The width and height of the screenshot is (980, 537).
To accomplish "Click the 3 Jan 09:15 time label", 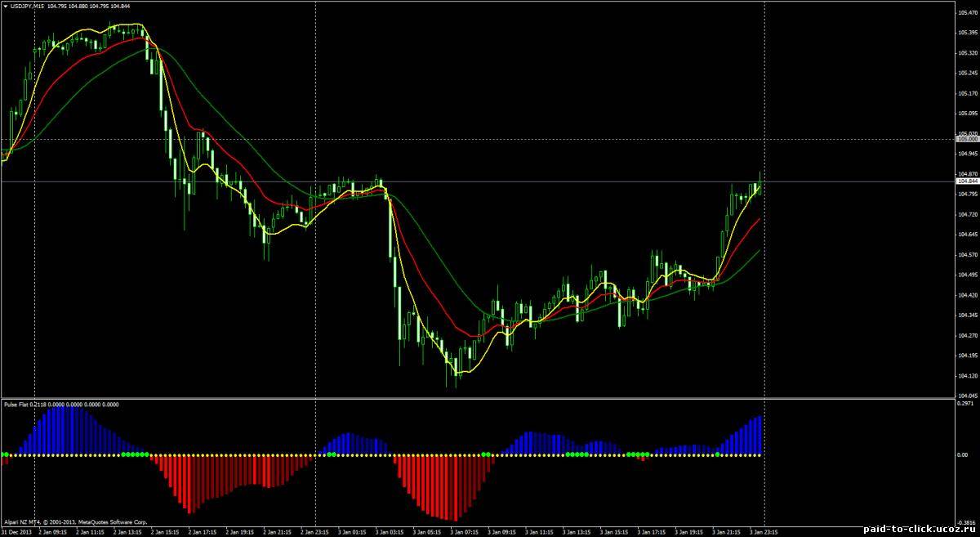I will 501,530.
